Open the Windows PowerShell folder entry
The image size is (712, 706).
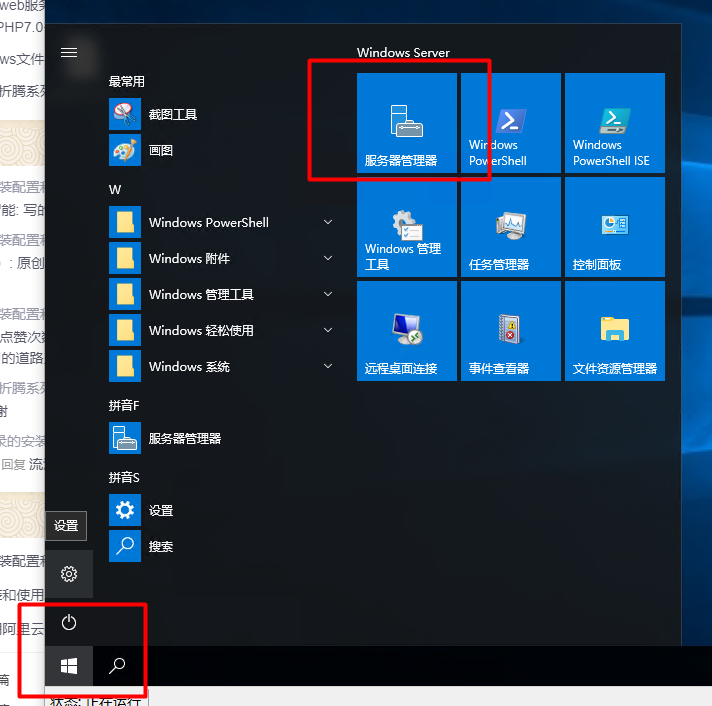tap(222, 222)
